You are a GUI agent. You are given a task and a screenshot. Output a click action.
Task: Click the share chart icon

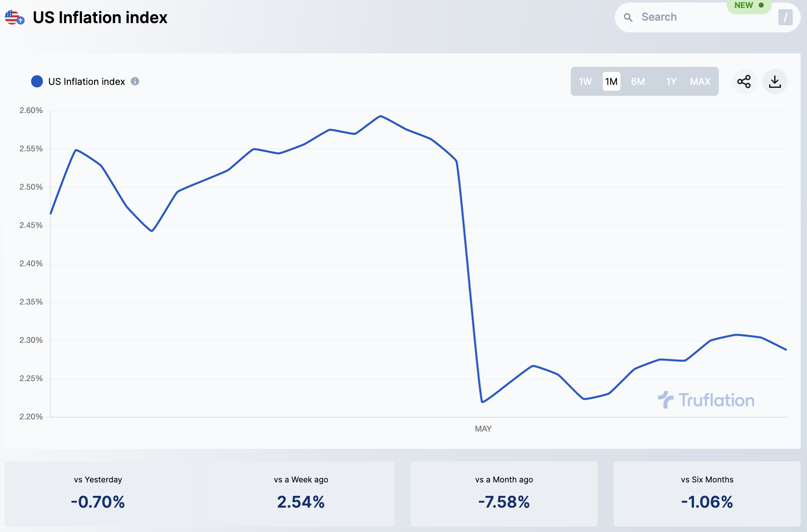(744, 82)
